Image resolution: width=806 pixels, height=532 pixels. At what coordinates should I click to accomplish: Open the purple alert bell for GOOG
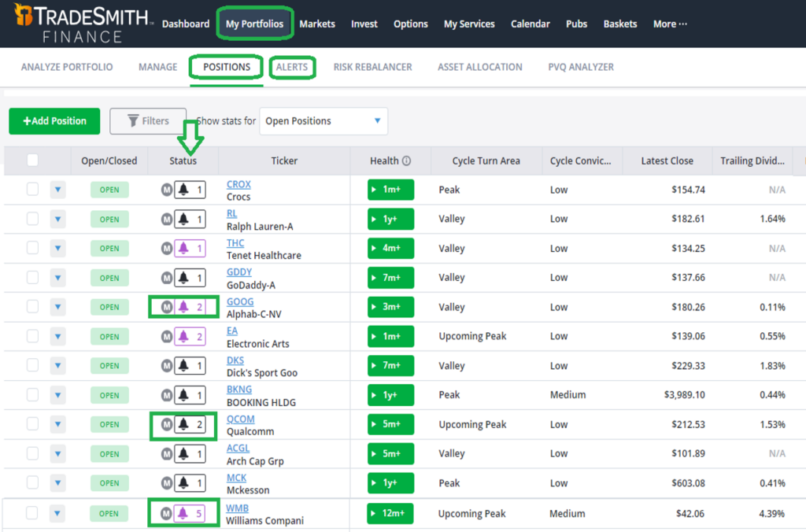[190, 307]
